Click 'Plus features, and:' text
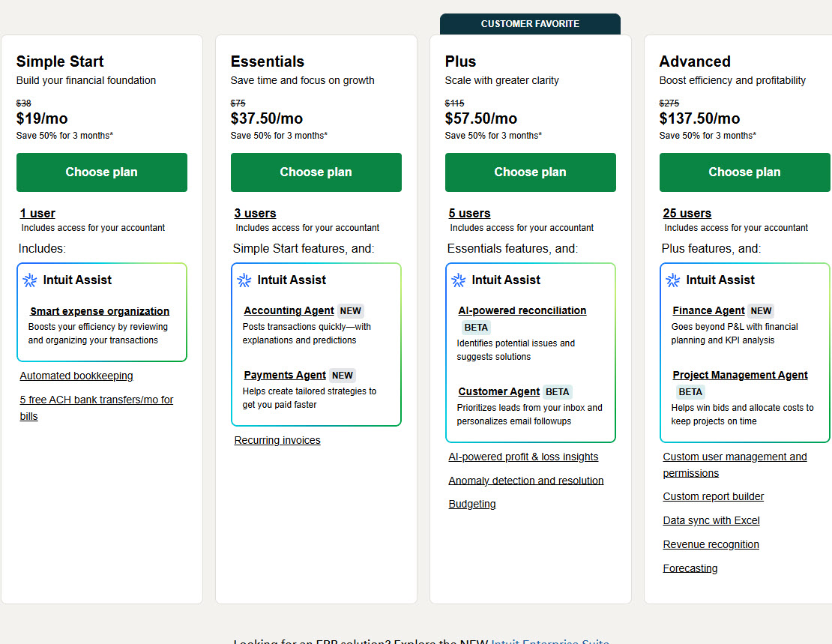Image resolution: width=832 pixels, height=644 pixels. click(711, 248)
